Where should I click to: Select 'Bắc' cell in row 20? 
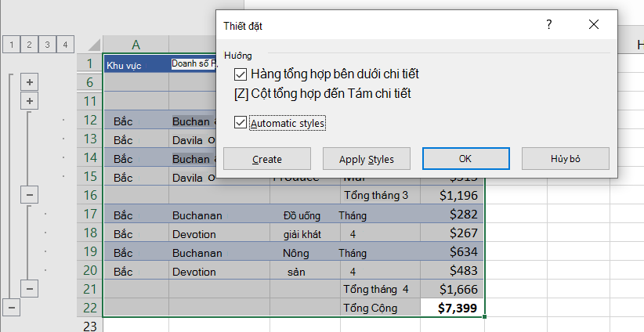point(136,270)
